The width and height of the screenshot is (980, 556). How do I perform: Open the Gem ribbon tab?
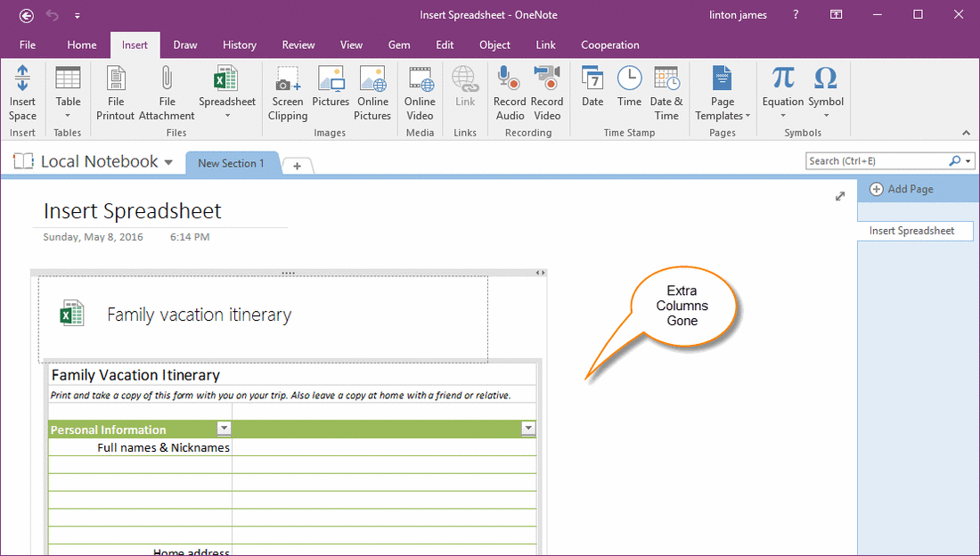[x=398, y=45]
